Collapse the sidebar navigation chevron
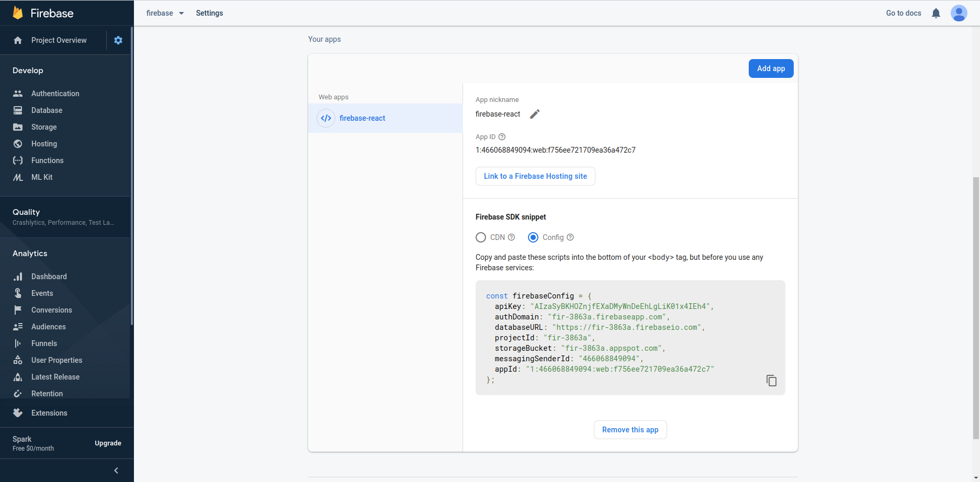This screenshot has height=482, width=980. pyautogui.click(x=116, y=470)
